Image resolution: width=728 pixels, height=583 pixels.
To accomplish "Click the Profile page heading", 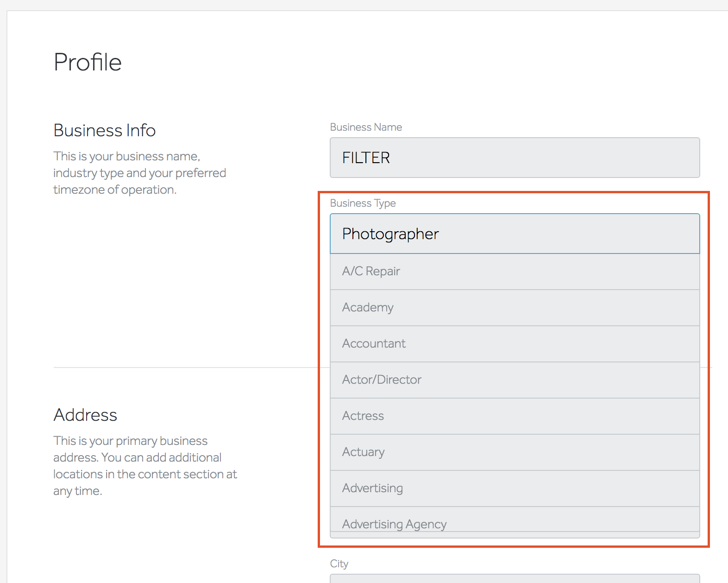I will 88,62.
